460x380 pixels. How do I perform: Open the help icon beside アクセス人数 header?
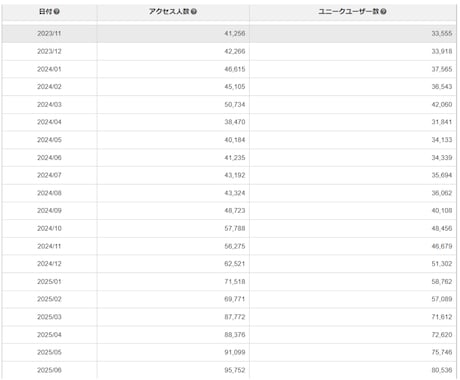[194, 12]
